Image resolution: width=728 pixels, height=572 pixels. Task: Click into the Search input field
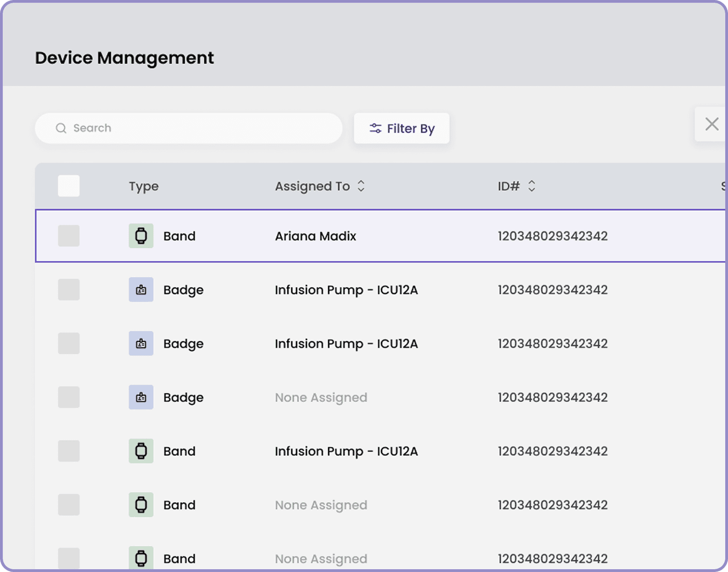[188, 128]
